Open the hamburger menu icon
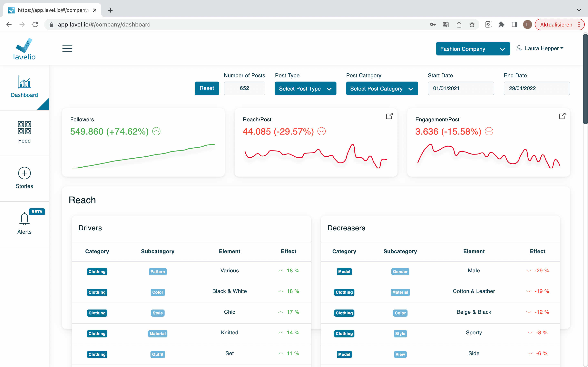 click(67, 49)
